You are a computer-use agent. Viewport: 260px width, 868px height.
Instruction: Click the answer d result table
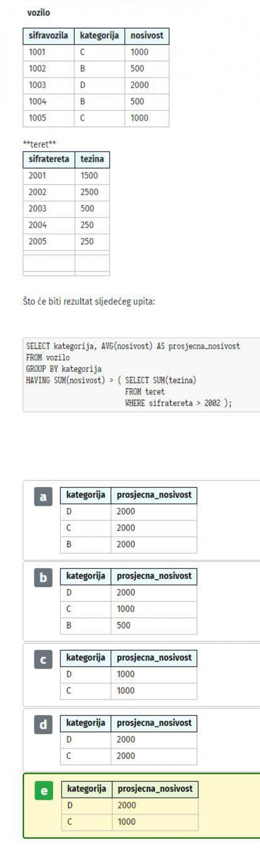pyautogui.click(x=128, y=740)
